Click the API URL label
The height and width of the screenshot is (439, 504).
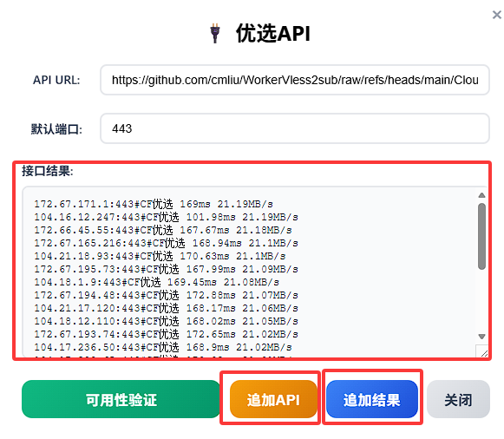pyautogui.click(x=56, y=80)
